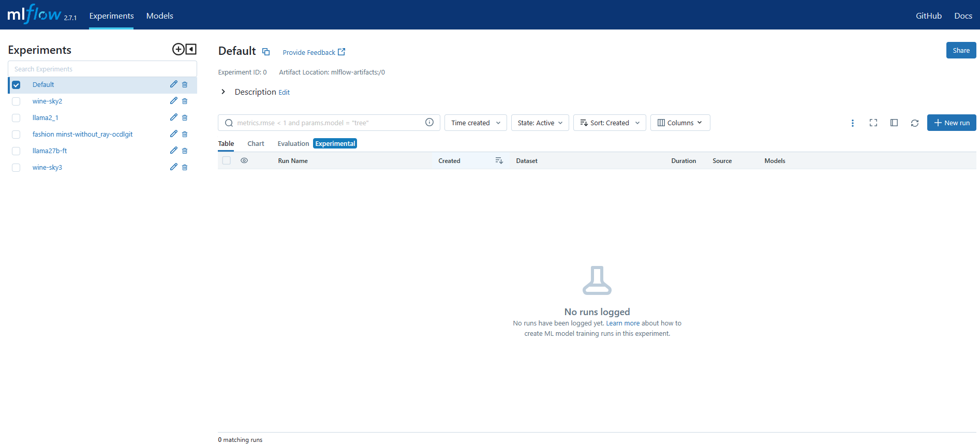
Task: Click the pencil icon to rename wine-sky2
Action: tap(173, 101)
